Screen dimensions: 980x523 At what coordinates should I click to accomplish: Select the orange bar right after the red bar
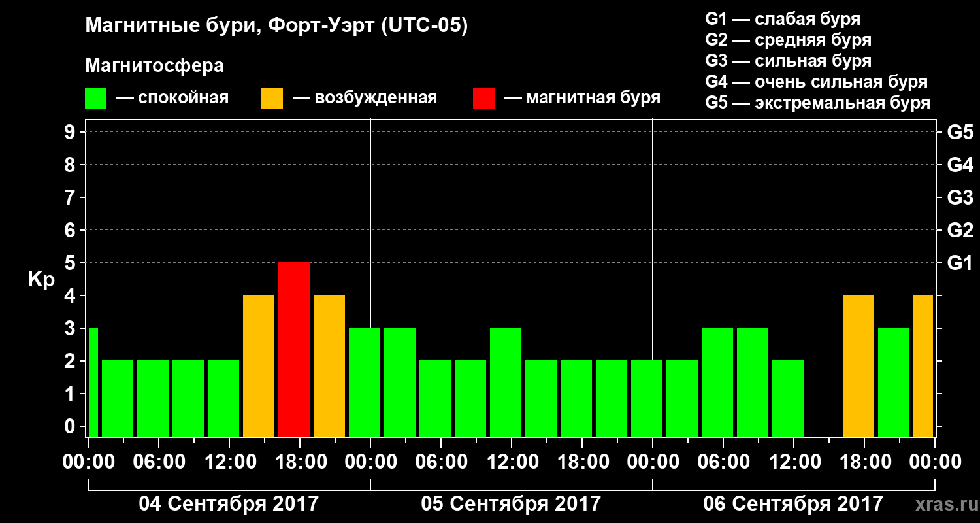tap(329, 366)
